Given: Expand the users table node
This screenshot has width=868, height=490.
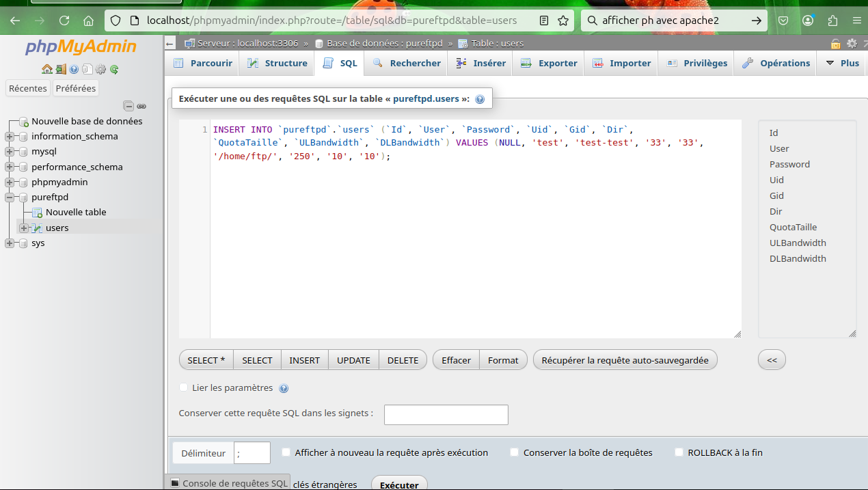Looking at the screenshot, I should (24, 228).
